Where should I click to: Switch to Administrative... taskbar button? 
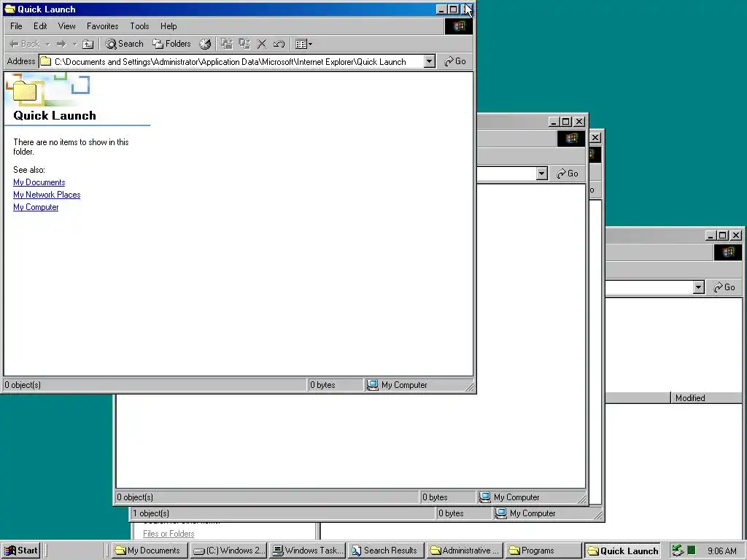[465, 551]
